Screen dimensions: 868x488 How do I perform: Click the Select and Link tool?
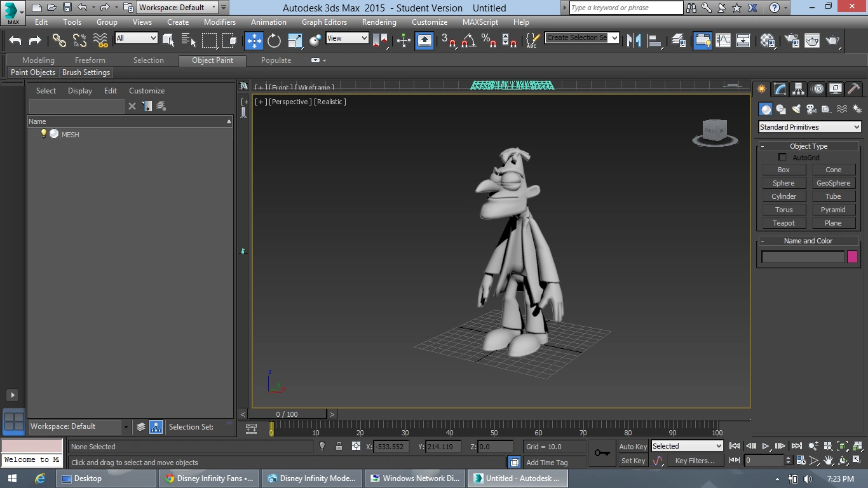tap(59, 41)
